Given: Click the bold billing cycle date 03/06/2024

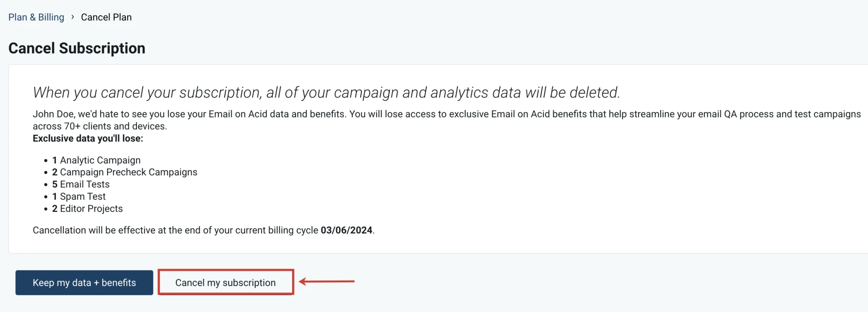Looking at the screenshot, I should click(347, 230).
